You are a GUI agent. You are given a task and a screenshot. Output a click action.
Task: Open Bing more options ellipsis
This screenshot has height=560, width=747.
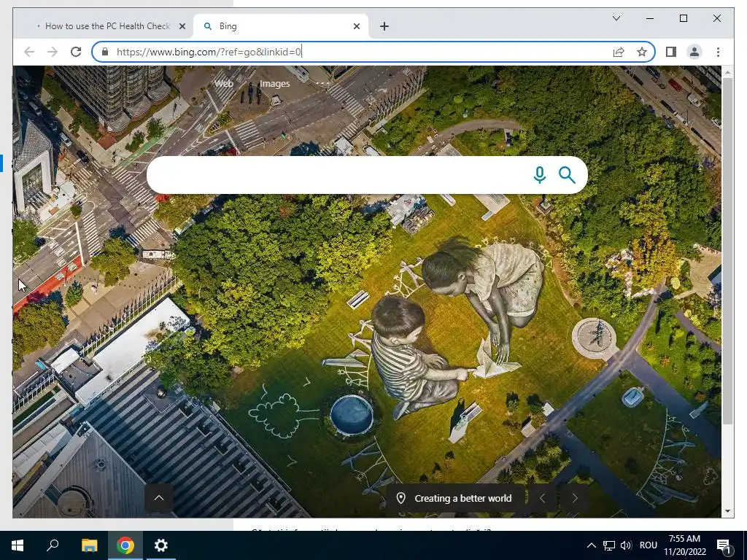pos(322,84)
